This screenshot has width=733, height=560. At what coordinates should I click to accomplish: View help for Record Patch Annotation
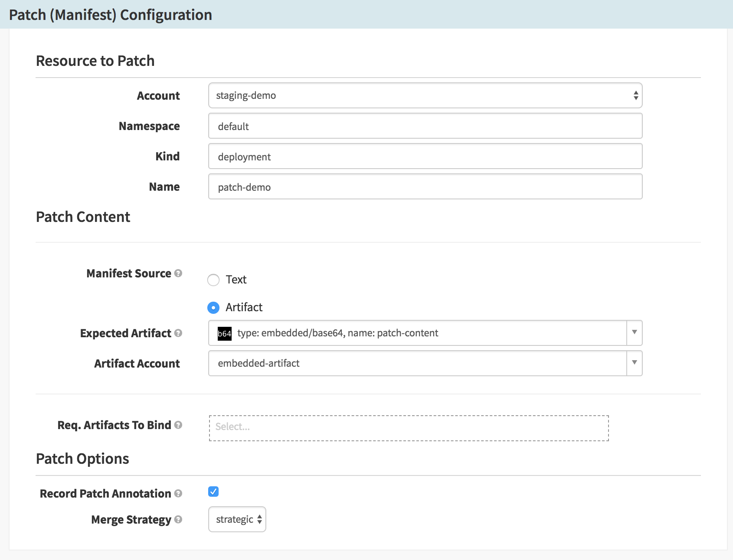(178, 493)
